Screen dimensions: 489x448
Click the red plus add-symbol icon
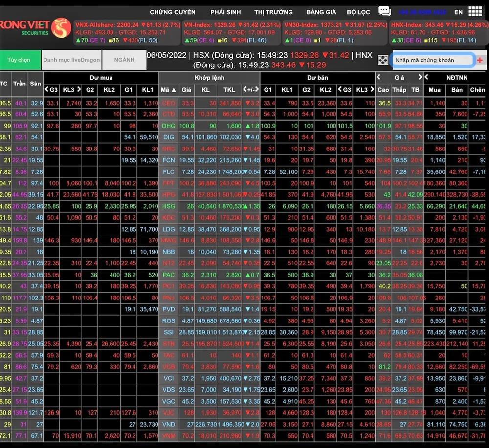(x=479, y=60)
